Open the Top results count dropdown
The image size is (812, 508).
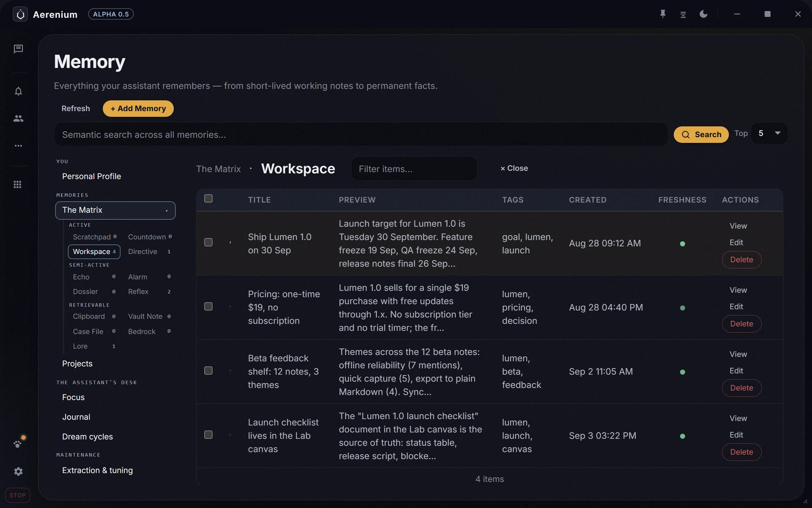tap(769, 133)
